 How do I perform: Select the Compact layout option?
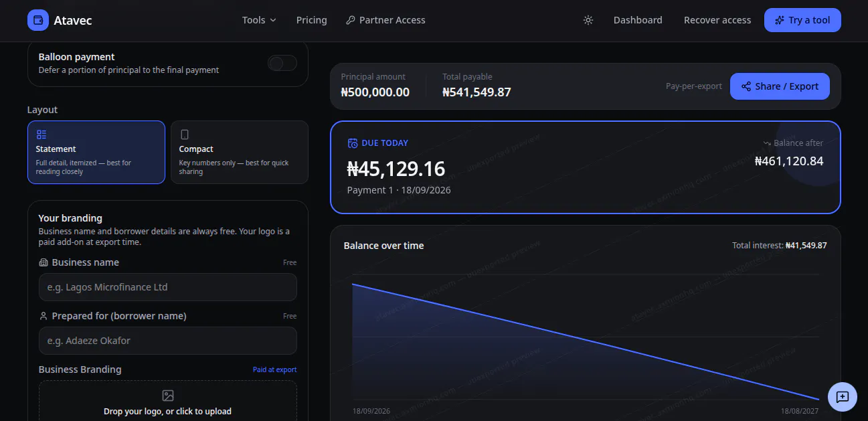tap(240, 152)
